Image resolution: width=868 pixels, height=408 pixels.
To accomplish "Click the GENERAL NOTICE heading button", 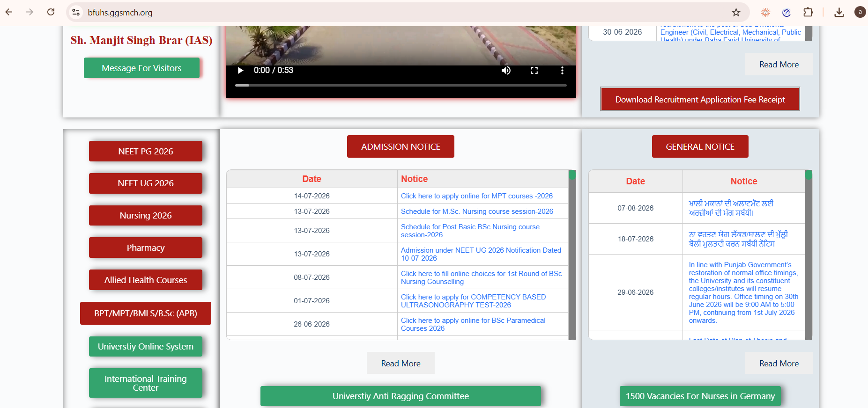I will pyautogui.click(x=700, y=146).
